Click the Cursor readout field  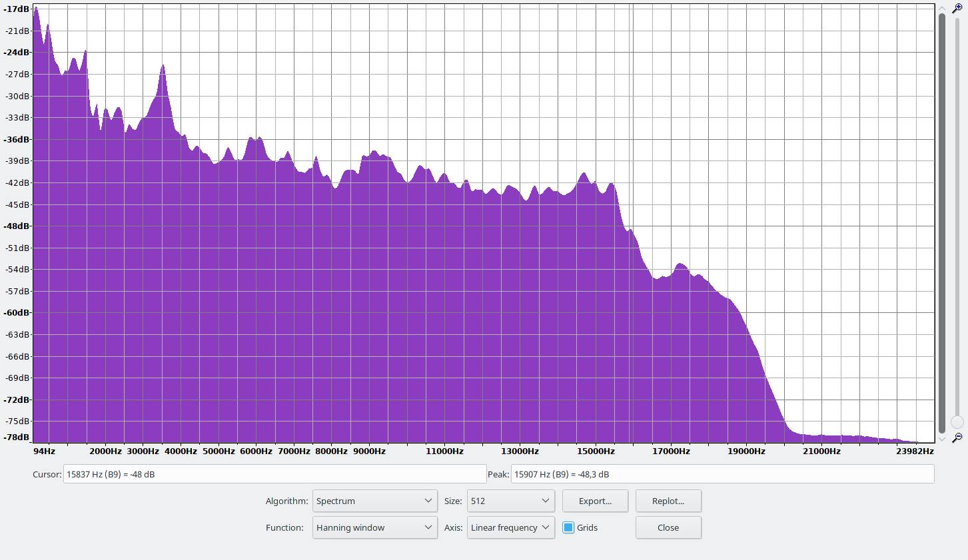coord(274,474)
